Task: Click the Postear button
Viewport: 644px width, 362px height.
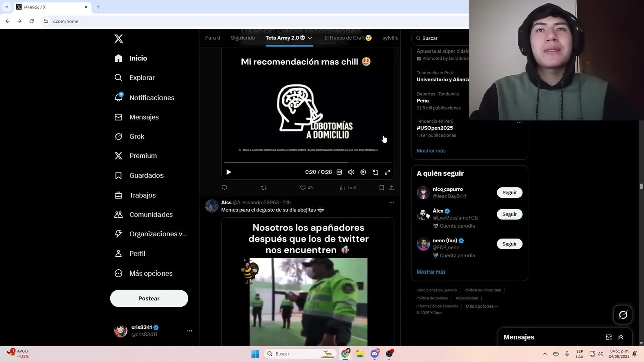Action: click(149, 298)
